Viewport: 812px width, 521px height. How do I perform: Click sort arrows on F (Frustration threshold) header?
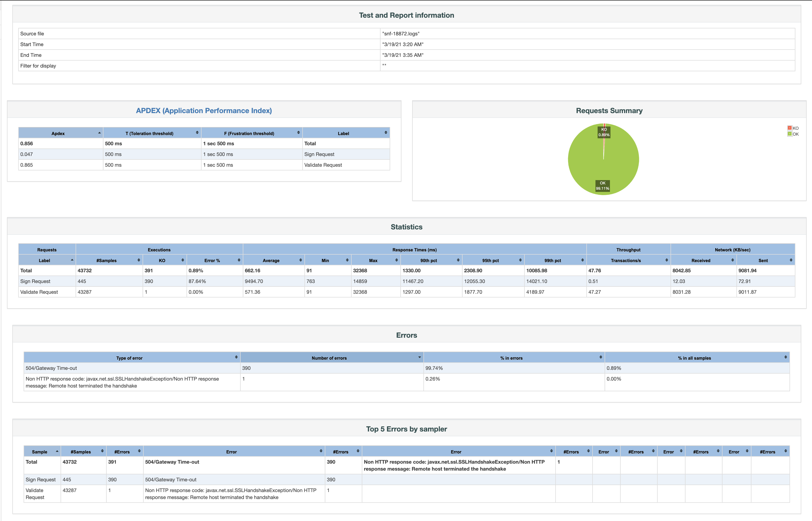[298, 133]
